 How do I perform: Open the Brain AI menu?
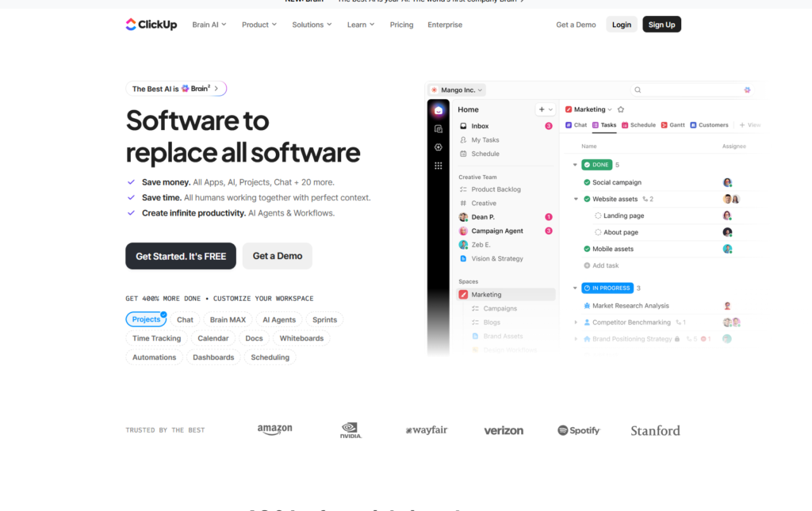(209, 25)
